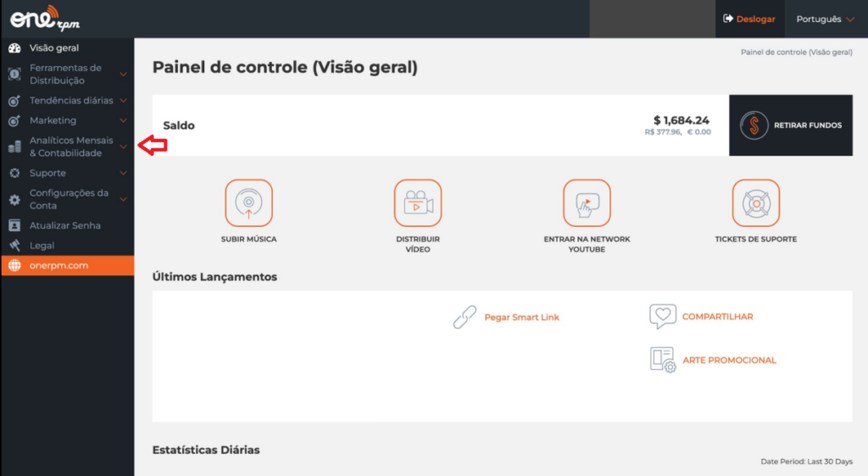Click the Deslogar button label
This screenshot has height=476, width=868.
point(755,19)
